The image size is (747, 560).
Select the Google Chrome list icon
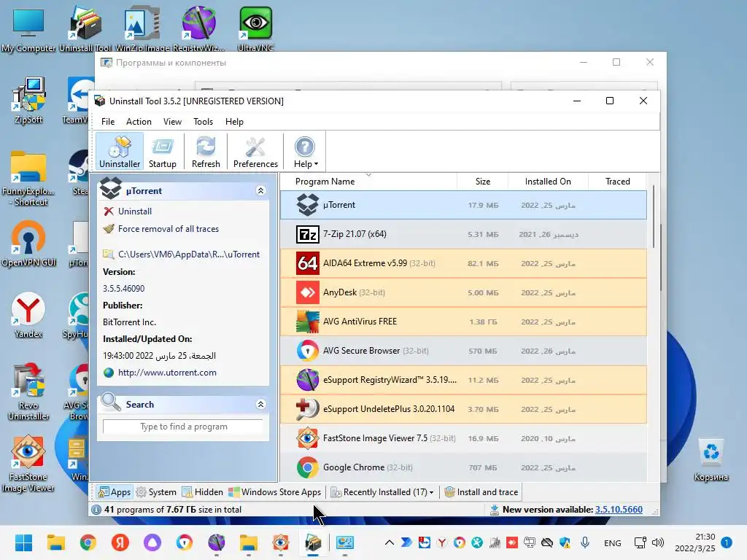pyautogui.click(x=307, y=467)
